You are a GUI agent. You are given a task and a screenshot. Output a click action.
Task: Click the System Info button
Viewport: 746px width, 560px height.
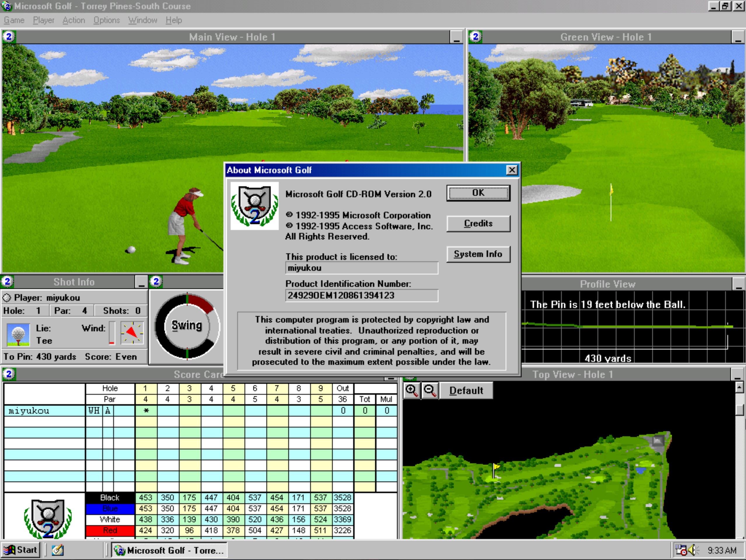coord(478,254)
